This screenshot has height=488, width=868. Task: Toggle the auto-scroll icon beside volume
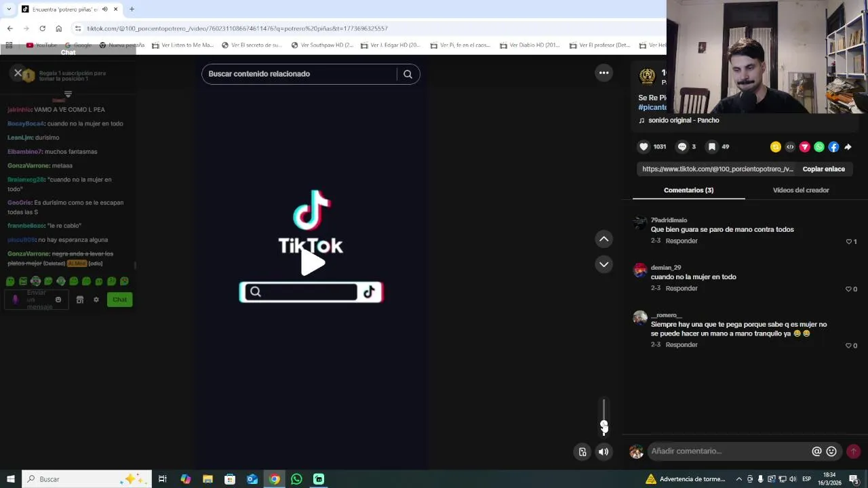583,452
